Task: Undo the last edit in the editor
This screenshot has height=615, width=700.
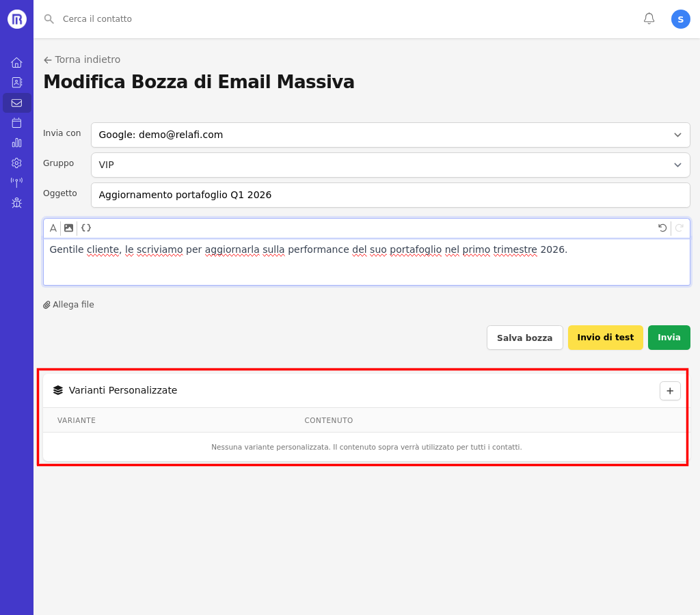Action: [662, 228]
